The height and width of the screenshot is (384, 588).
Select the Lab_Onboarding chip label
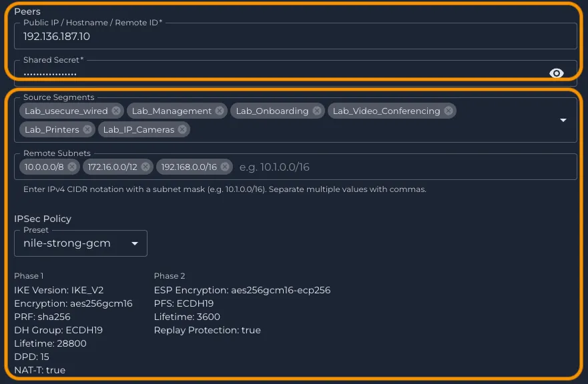pyautogui.click(x=272, y=111)
